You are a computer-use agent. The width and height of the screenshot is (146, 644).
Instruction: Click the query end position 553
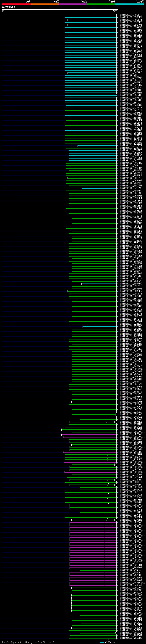coord(115,11)
